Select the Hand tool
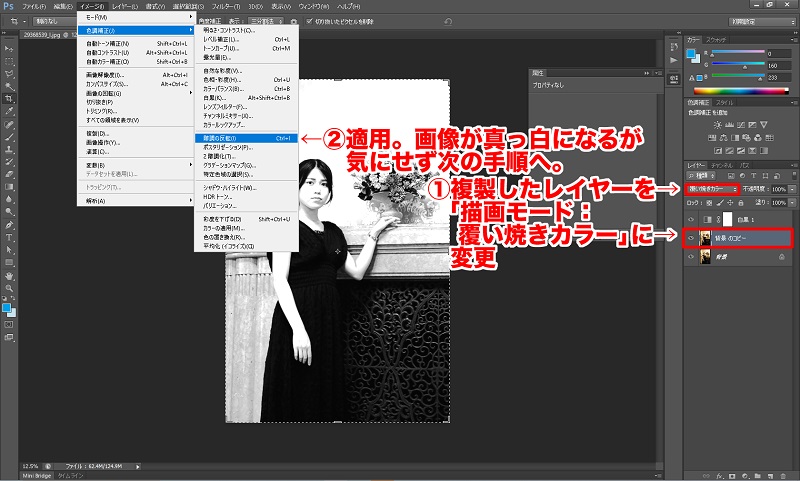 [x=9, y=276]
